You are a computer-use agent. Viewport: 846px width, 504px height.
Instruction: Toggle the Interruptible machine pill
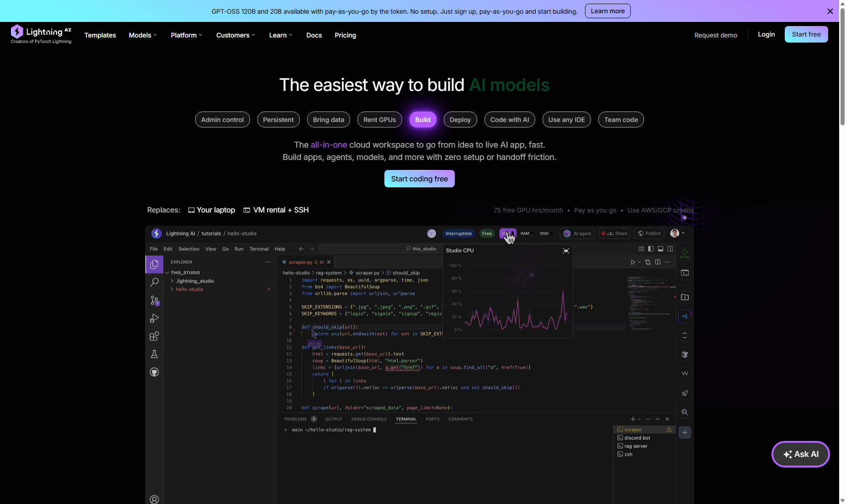pyautogui.click(x=458, y=233)
